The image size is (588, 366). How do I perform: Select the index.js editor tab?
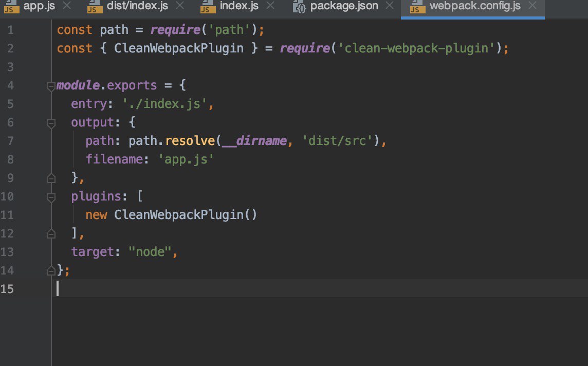click(239, 6)
